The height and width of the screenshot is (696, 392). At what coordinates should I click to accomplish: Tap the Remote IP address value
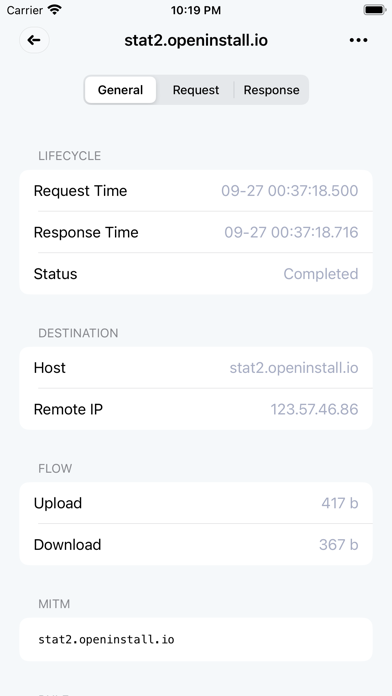tap(314, 409)
